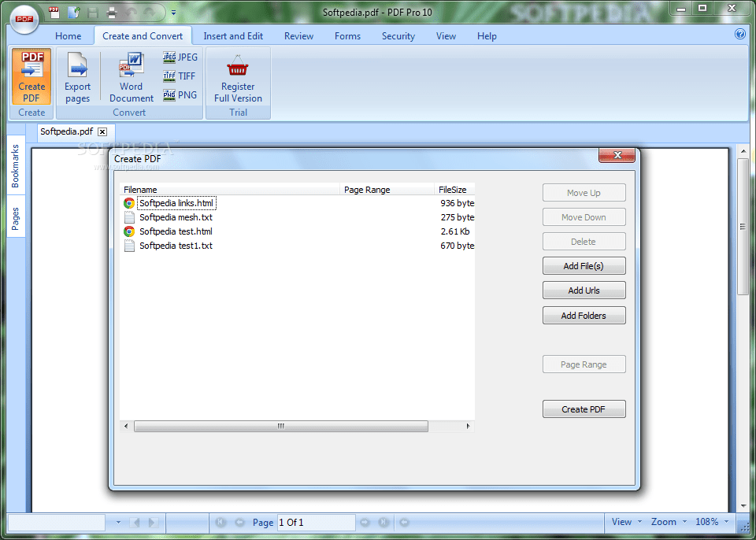The width and height of the screenshot is (756, 540).
Task: Click the page number input field
Action: coord(317,523)
